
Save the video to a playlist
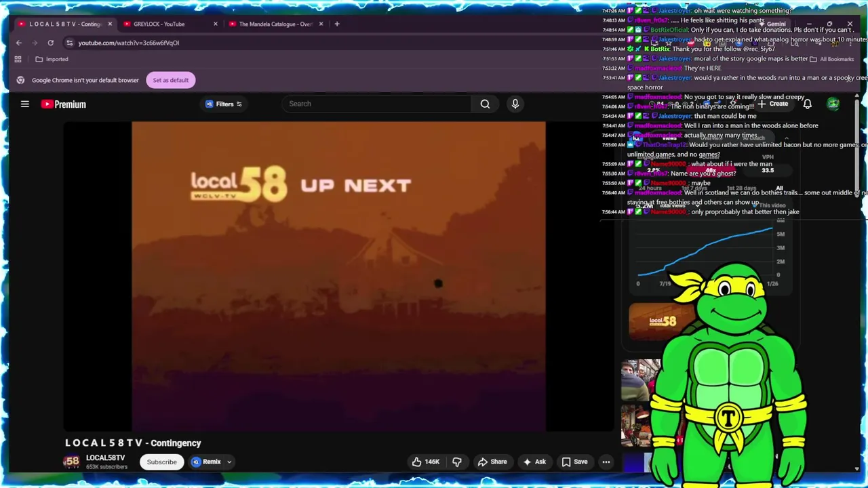pos(574,462)
